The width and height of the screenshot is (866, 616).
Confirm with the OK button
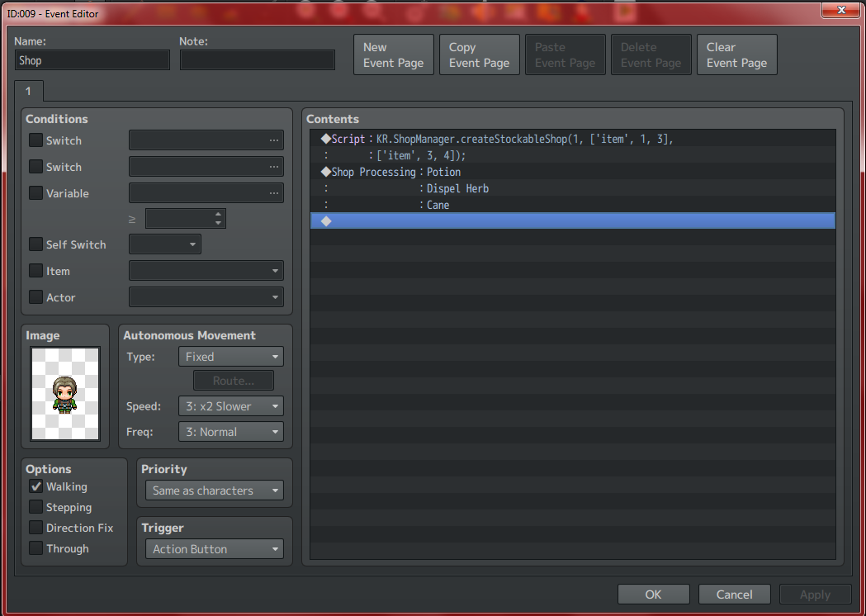coord(653,595)
